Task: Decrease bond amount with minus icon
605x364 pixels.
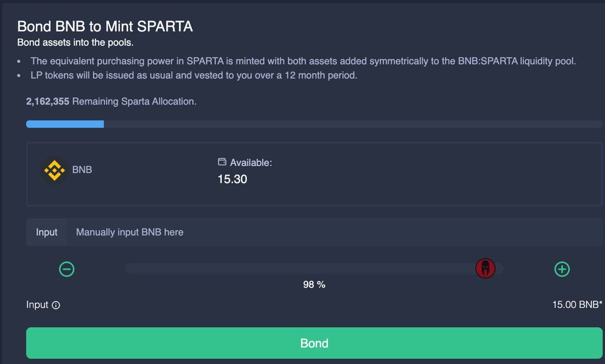Action: pos(67,269)
